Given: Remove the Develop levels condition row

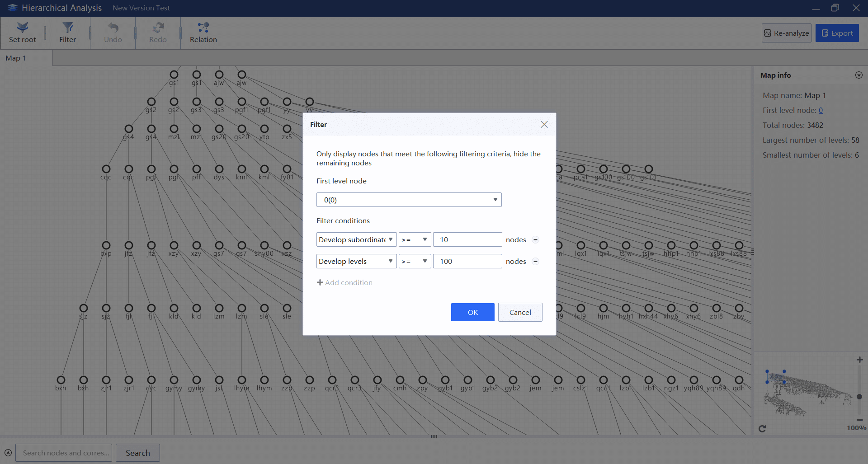Looking at the screenshot, I should point(535,261).
